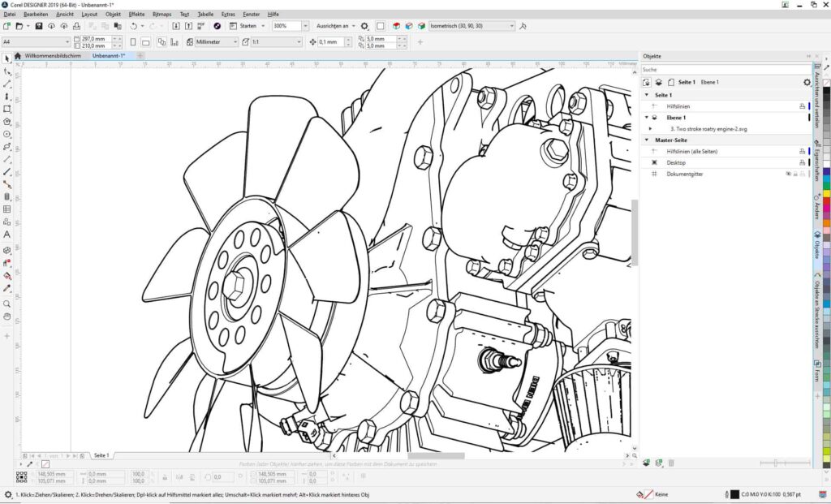
Task: Open the Millimeter units dropdown
Action: point(235,42)
